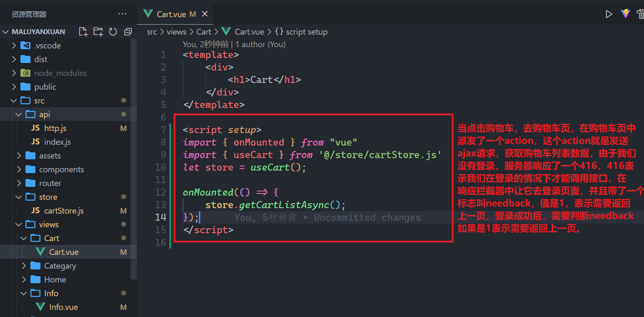Screen dimensions: 644x317
Task: Expand the node_modules folder chevron
Action: (14, 73)
